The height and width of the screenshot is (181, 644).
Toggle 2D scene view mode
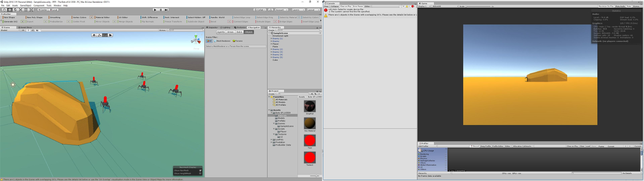(23, 30)
